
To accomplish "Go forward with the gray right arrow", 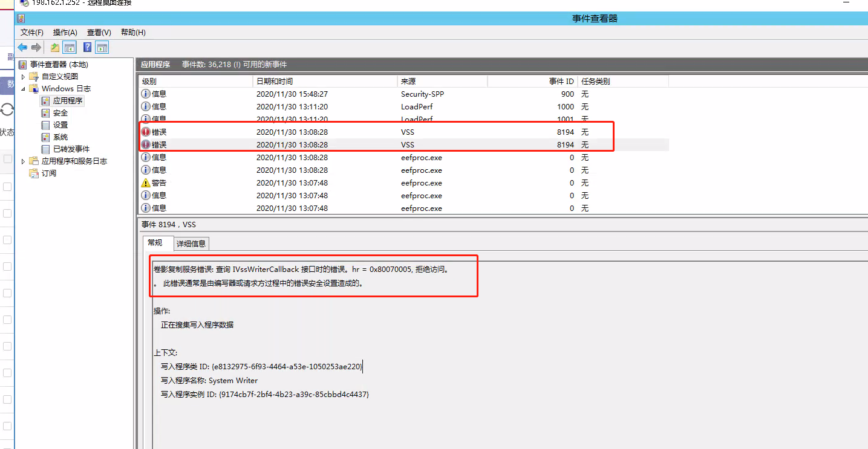I will [36, 48].
